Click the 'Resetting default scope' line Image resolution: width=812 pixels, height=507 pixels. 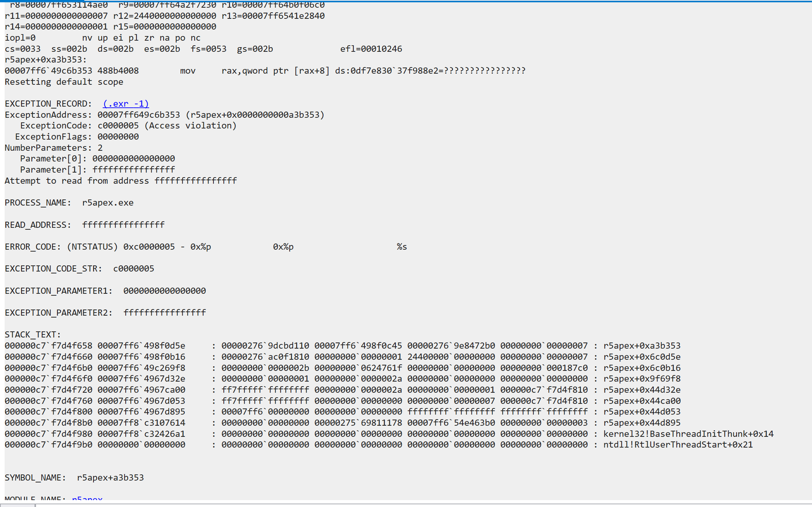(64, 82)
